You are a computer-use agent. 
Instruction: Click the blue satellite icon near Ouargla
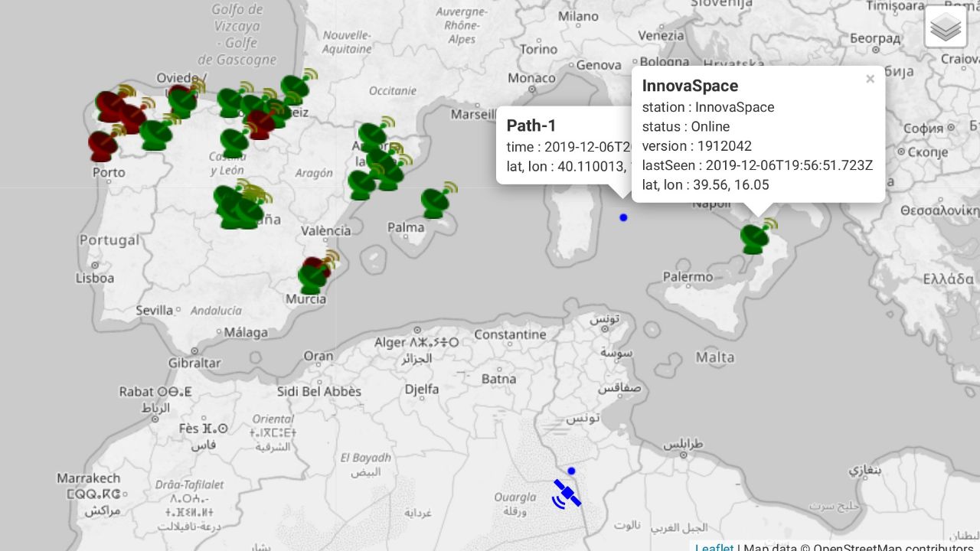coord(567,494)
